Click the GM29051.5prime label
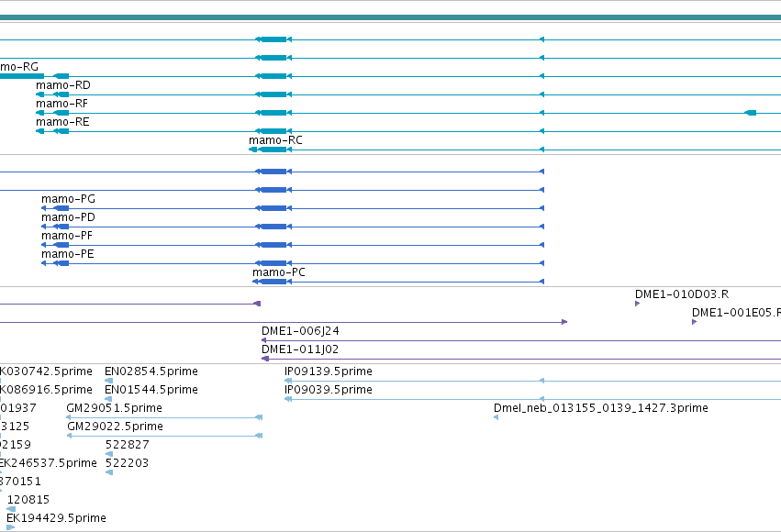This screenshot has width=781, height=532. point(115,408)
